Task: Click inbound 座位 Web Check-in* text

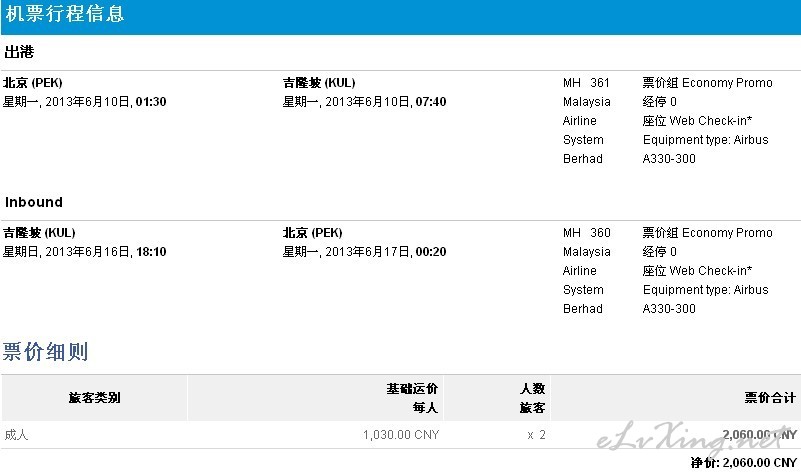Action: [697, 271]
